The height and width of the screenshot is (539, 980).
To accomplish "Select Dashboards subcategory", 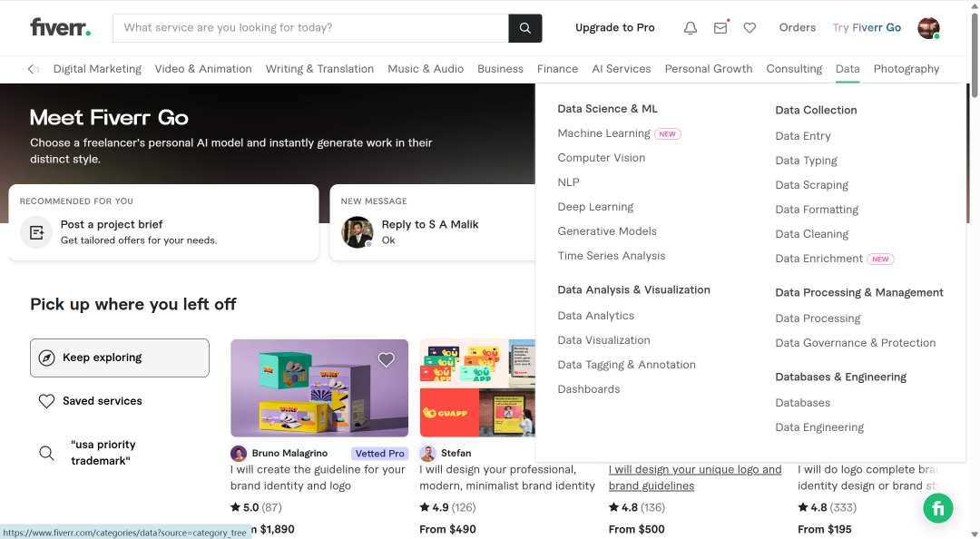I will coord(589,389).
